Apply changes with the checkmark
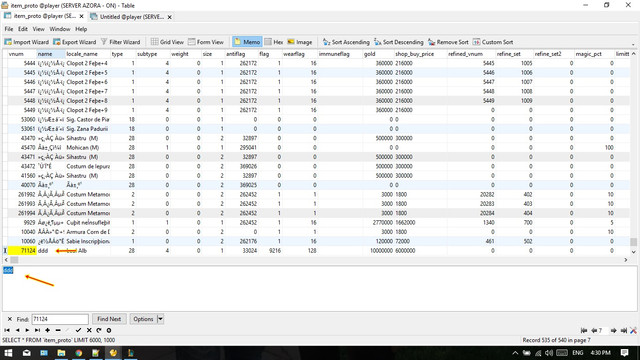This screenshot has height=360, width=640. 78,330
